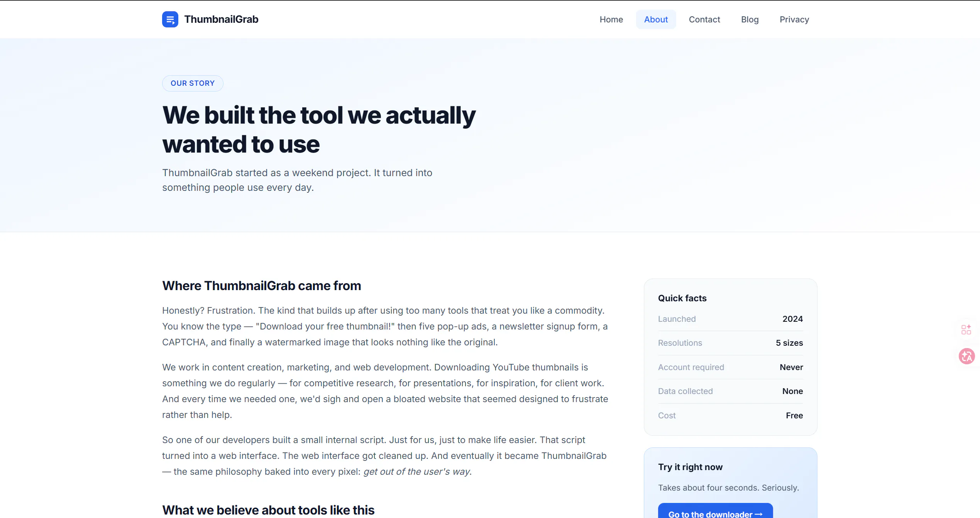Click the Try it right now heading
Viewport: 980px width, 518px height.
(690, 467)
